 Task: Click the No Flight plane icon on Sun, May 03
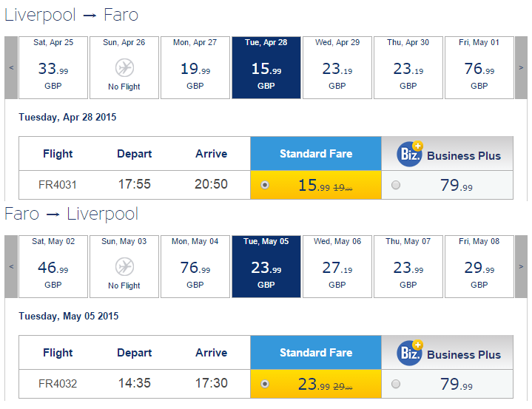(x=124, y=266)
